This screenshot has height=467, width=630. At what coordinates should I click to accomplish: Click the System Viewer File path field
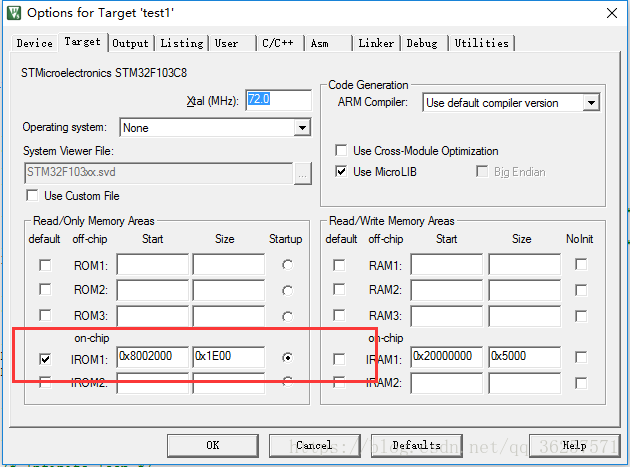[x=158, y=173]
